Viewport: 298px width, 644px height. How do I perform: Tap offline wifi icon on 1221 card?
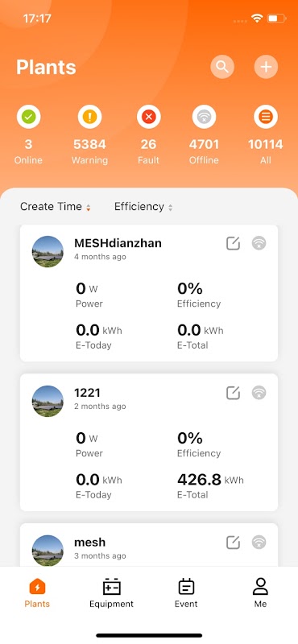(259, 393)
